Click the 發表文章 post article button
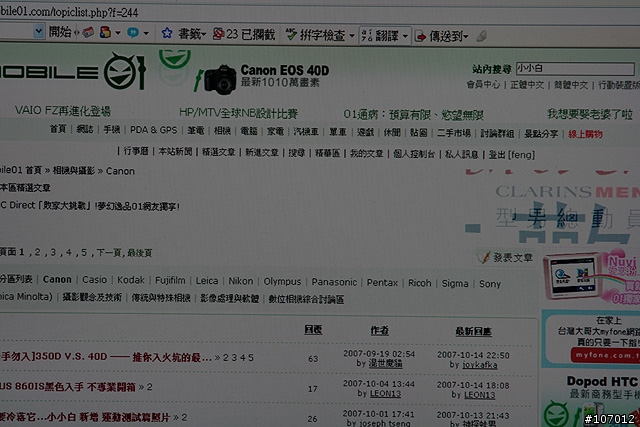Screen dimensions: 640x427 [x=505, y=257]
